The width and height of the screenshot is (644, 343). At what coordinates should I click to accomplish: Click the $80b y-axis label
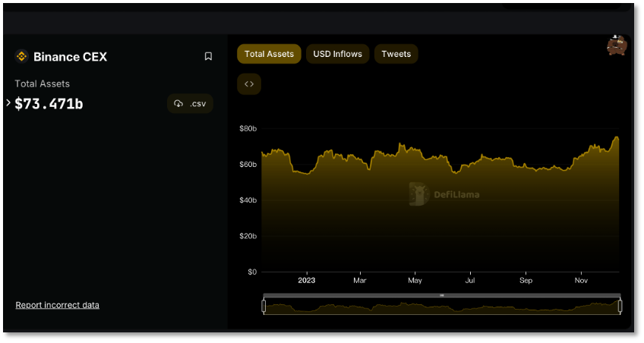[248, 128]
